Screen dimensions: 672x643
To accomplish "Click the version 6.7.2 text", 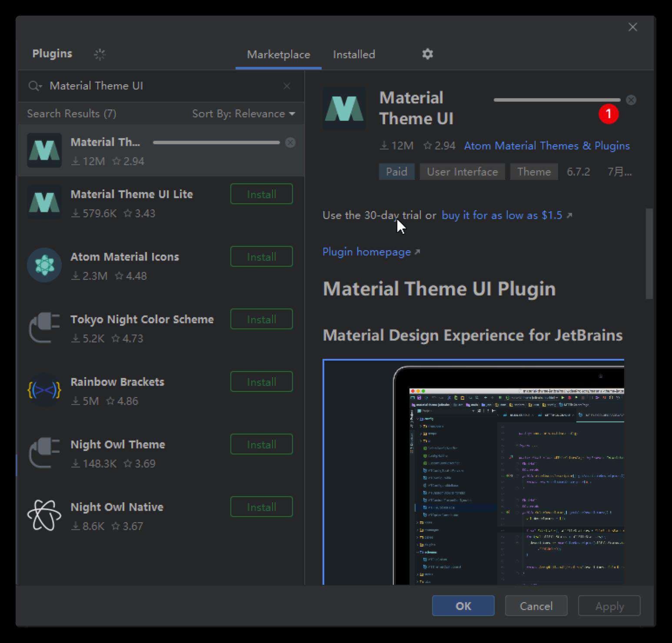I will pos(579,172).
